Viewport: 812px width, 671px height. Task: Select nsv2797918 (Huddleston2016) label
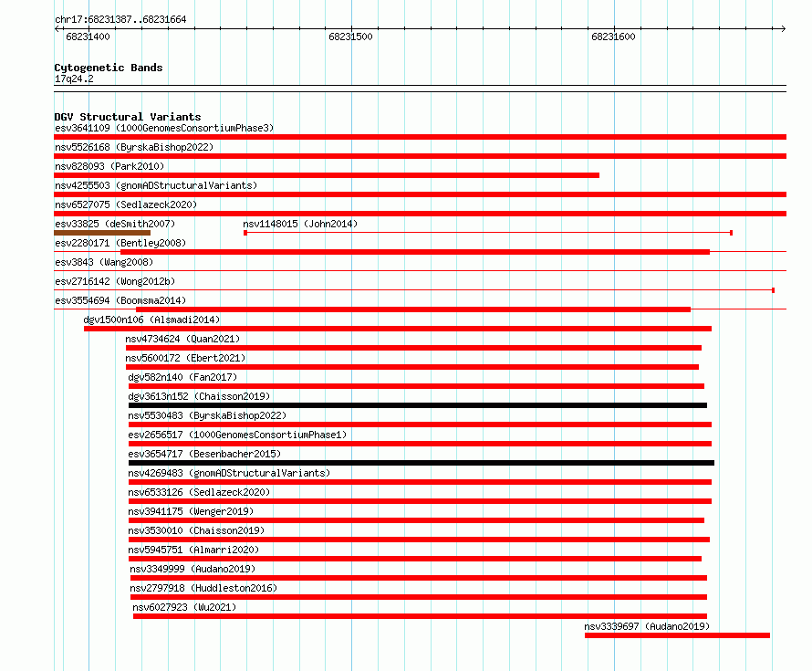pyautogui.click(x=203, y=588)
